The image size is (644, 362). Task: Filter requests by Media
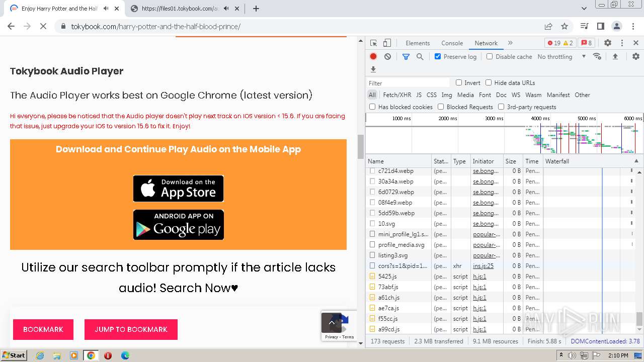click(x=465, y=95)
